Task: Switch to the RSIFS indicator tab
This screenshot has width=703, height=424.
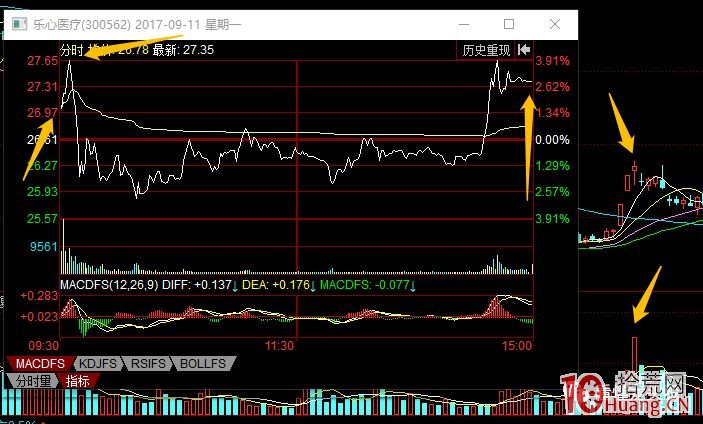Action: coord(148,363)
